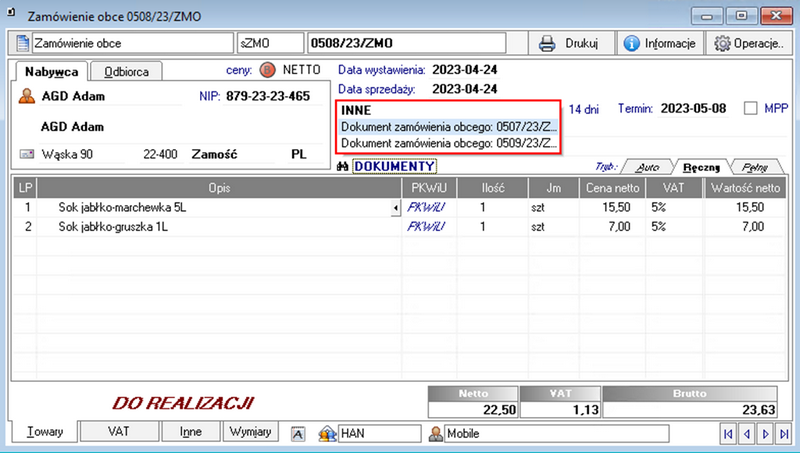The height and width of the screenshot is (453, 800).
Task: Switch to the Odbiorca tab
Action: [x=126, y=72]
